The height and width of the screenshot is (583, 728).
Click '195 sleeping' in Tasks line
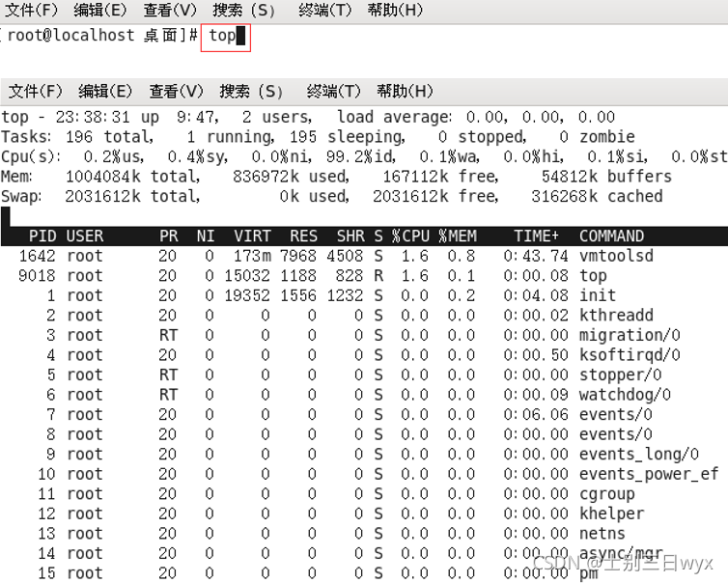pyautogui.click(x=348, y=137)
